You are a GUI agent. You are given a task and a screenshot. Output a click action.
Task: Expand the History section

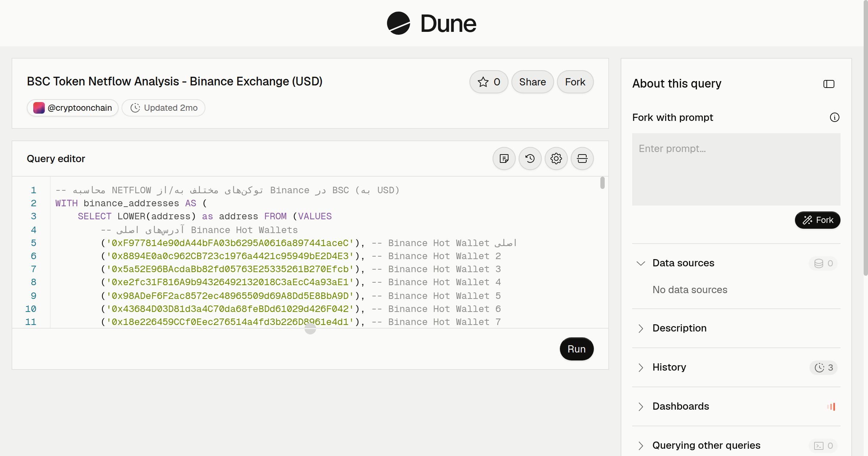point(641,367)
